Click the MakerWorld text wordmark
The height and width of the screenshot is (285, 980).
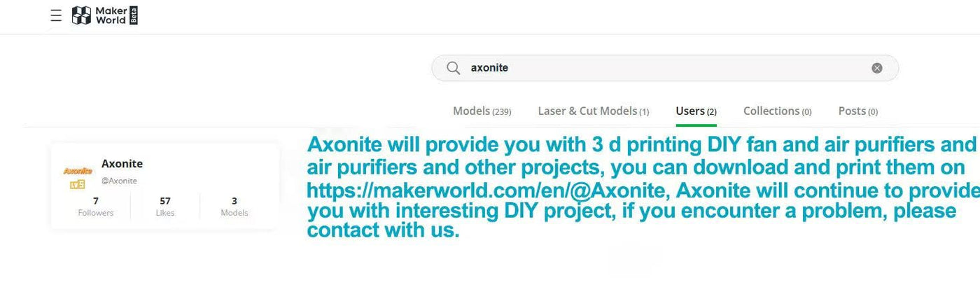click(111, 15)
